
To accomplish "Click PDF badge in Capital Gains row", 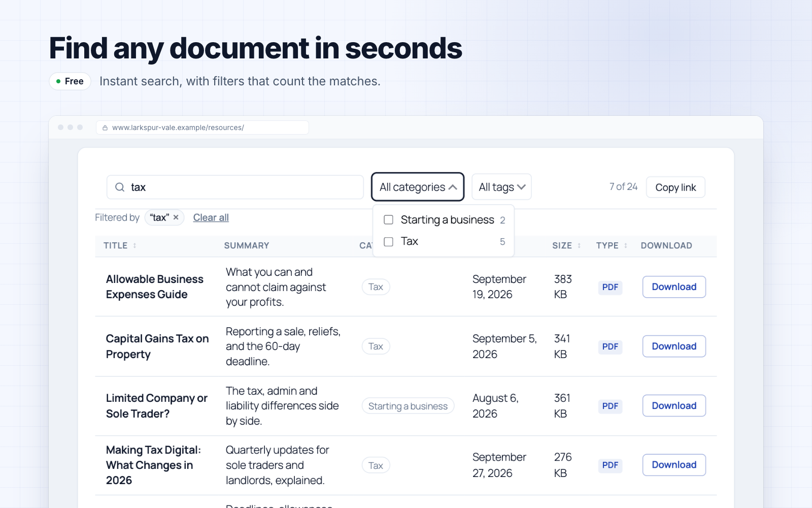I will (x=610, y=347).
